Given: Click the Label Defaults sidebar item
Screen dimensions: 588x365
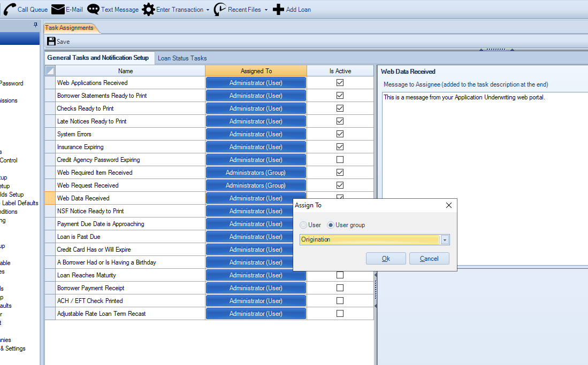Looking at the screenshot, I should (19, 203).
